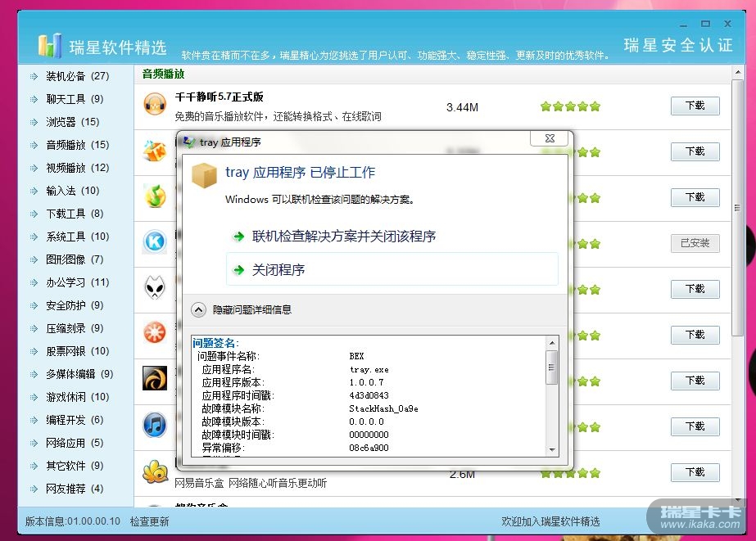The width and height of the screenshot is (756, 541).
Task: Open 系统工具 (10) category
Action: pos(77,237)
